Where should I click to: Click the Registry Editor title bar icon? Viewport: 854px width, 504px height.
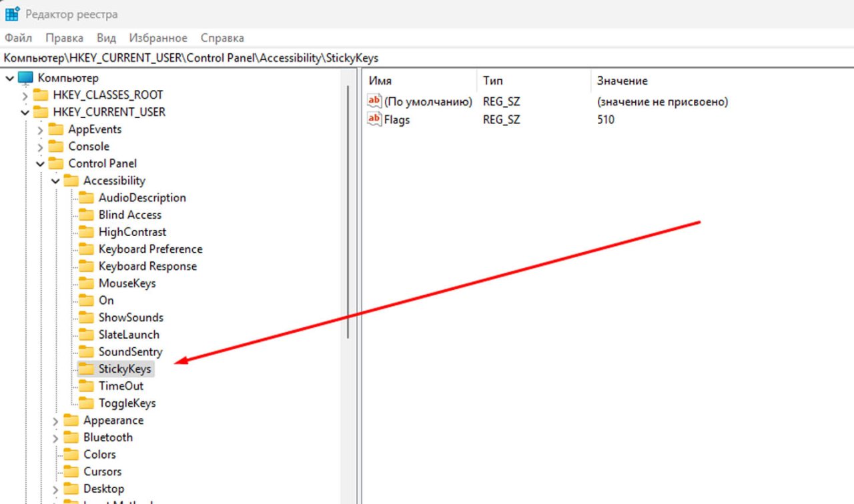pyautogui.click(x=12, y=13)
